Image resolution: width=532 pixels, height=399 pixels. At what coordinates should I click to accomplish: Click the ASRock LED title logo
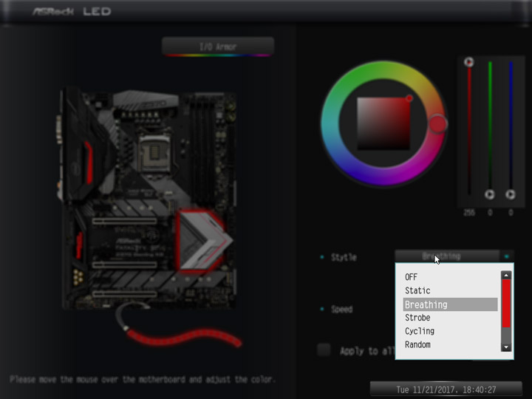point(72,12)
